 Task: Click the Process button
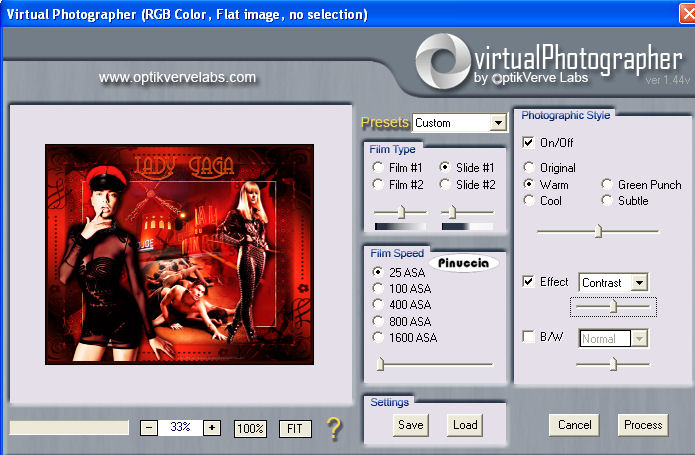643,425
